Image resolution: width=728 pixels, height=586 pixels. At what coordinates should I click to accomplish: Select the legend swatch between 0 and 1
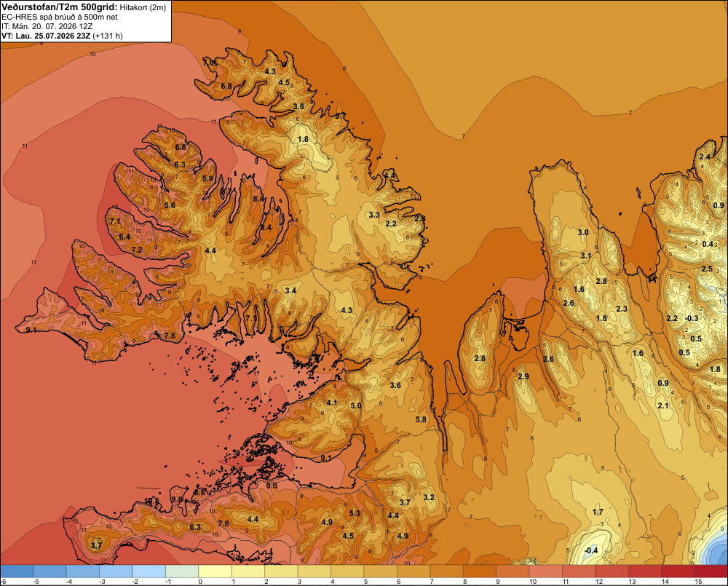(215, 571)
